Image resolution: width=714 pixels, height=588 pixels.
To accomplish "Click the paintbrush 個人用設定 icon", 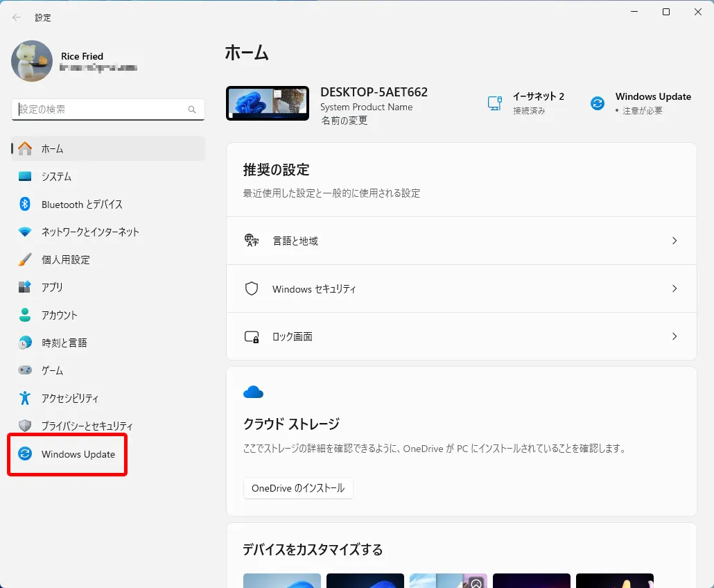I will (x=25, y=259).
